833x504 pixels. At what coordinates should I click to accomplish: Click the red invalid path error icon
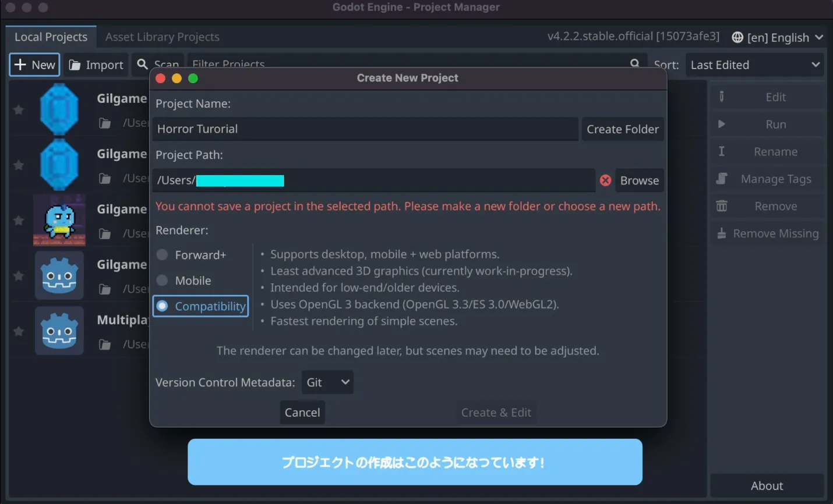point(605,180)
